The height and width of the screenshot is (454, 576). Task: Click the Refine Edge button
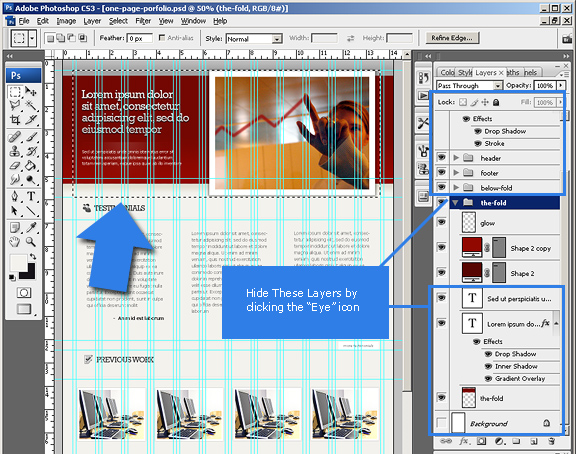tap(452, 38)
